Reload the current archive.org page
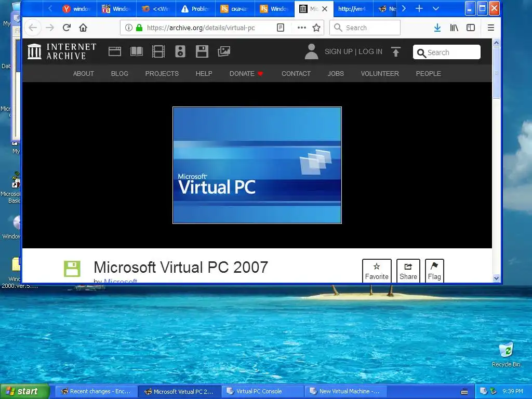532x399 pixels. [66, 28]
